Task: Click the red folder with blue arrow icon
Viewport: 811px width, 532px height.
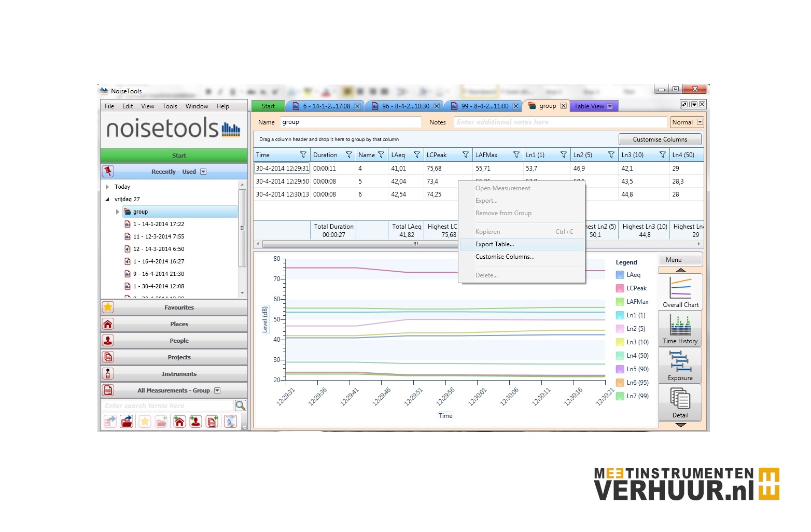Action: pos(127,422)
